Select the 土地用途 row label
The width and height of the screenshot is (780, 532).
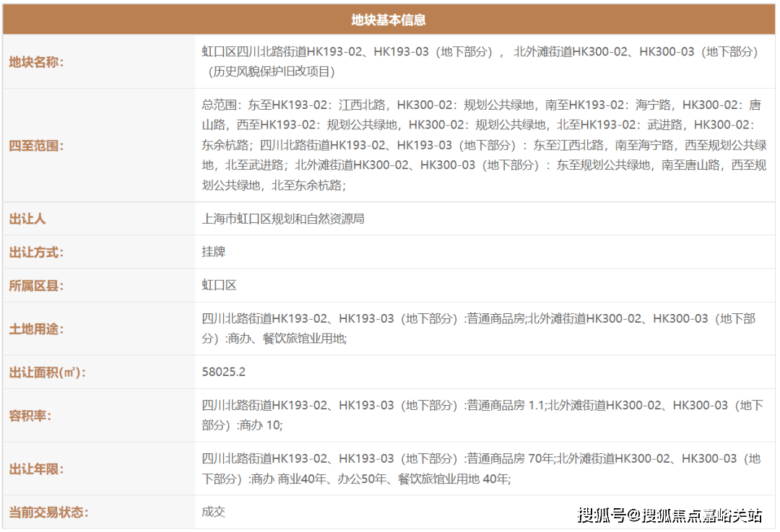click(x=36, y=329)
